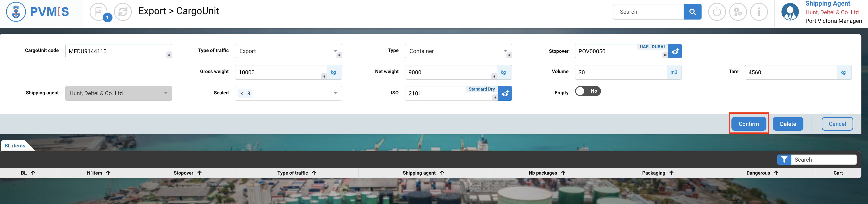Select the BL items tab
The image size is (868, 204).
pyautogui.click(x=15, y=146)
